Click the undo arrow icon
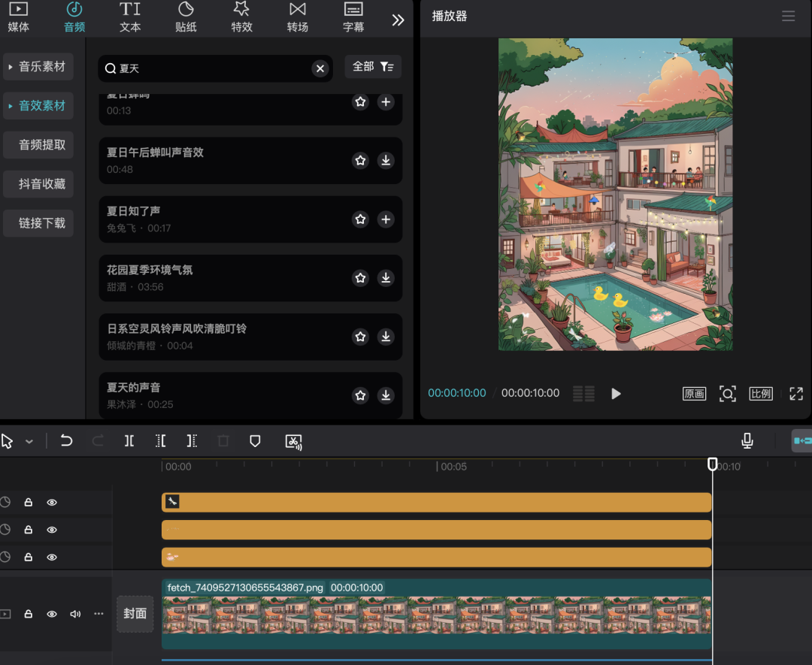812x665 pixels. [x=66, y=441]
